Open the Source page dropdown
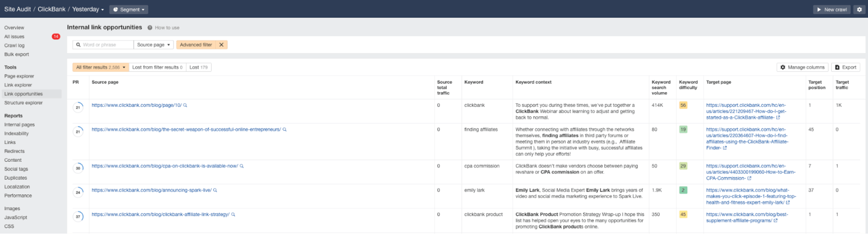868x234 pixels. click(x=154, y=45)
